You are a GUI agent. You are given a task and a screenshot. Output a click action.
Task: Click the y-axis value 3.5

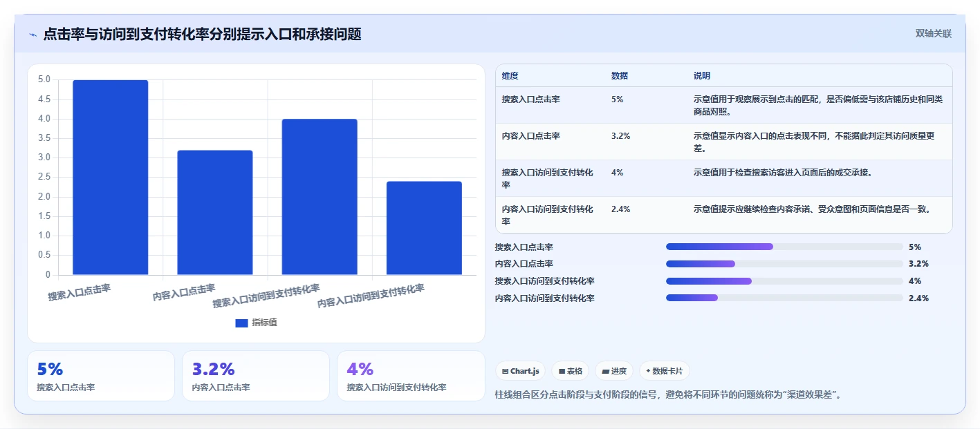44,138
